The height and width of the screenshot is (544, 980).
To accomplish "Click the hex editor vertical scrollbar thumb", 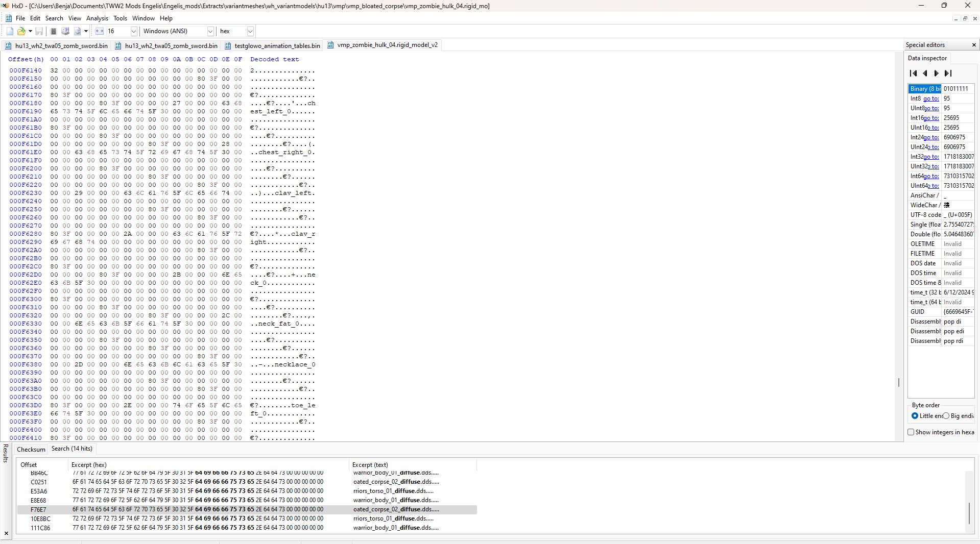I will click(899, 382).
